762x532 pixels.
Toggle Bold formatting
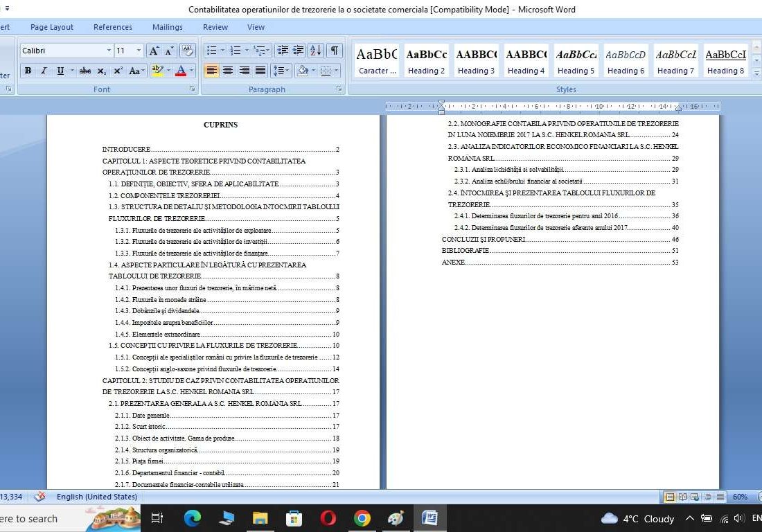(x=28, y=70)
